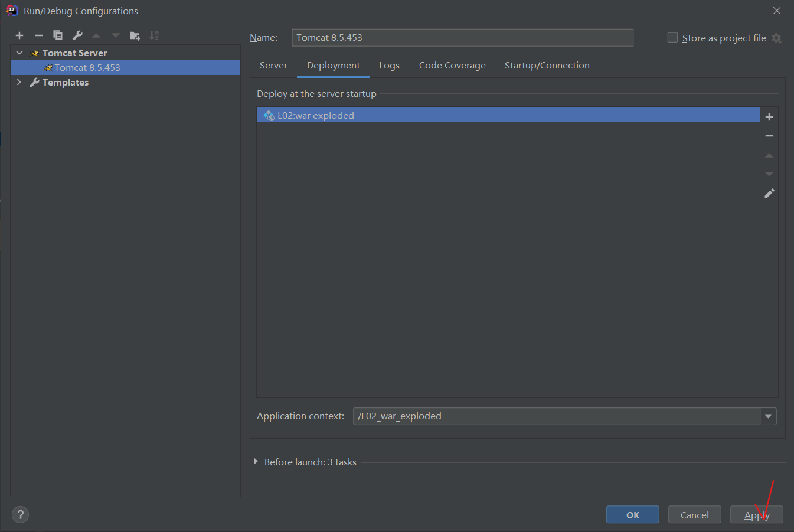
Task: Remove the selected run configuration
Action: tap(39, 35)
